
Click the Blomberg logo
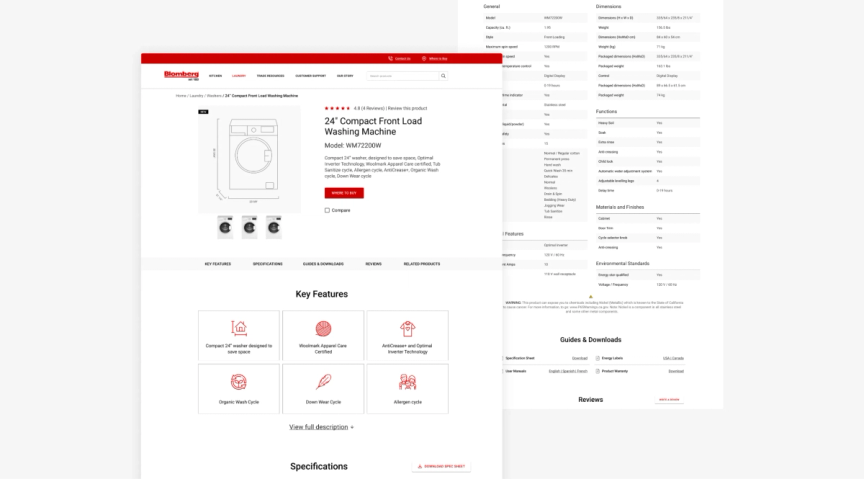tap(181, 76)
